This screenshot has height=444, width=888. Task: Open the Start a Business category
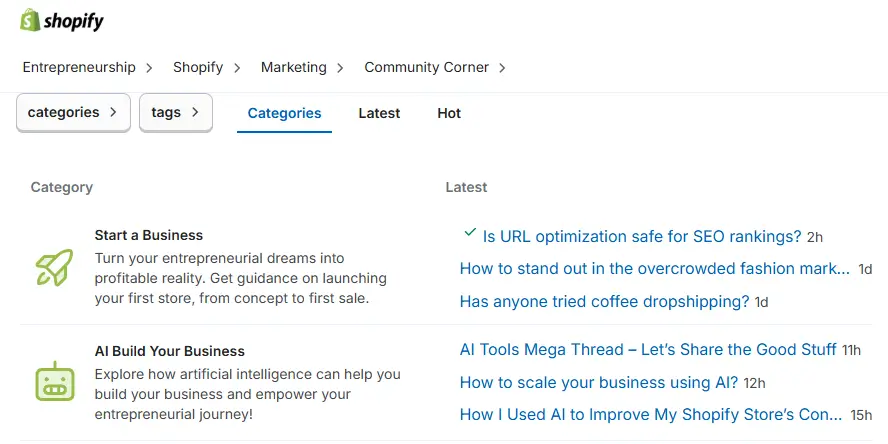(x=148, y=236)
